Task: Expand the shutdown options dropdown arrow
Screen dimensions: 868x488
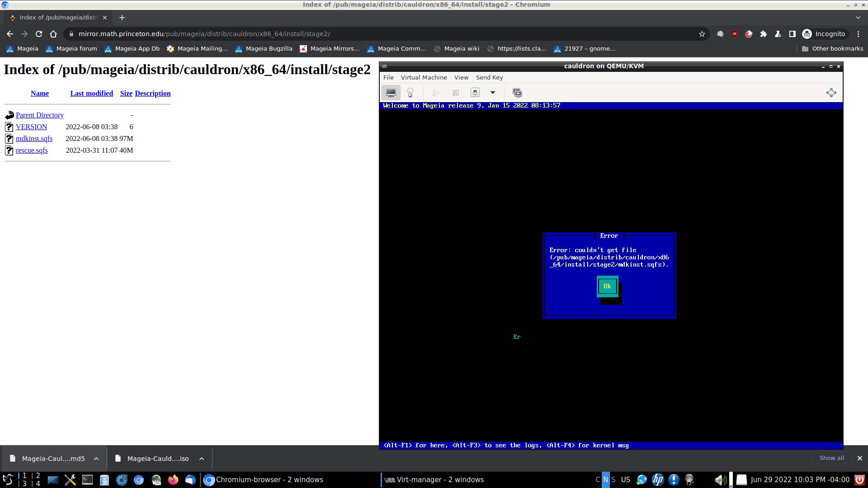Action: point(493,93)
